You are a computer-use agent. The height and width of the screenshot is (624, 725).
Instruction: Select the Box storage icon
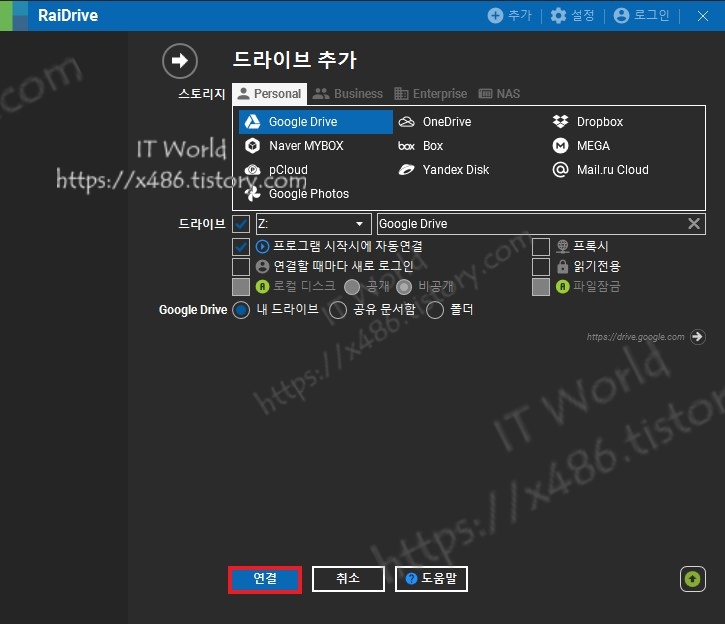tap(406, 146)
